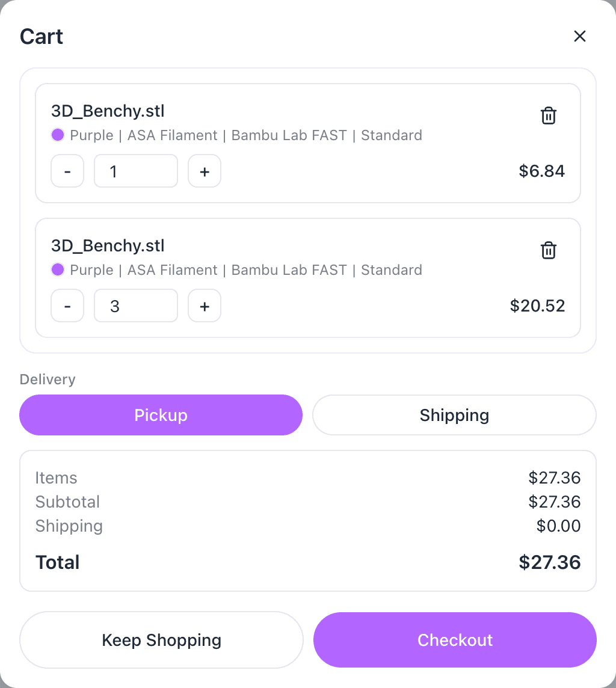Click the bold Total amount $27.36
Viewport: 616px width, 688px height.
[x=549, y=562]
